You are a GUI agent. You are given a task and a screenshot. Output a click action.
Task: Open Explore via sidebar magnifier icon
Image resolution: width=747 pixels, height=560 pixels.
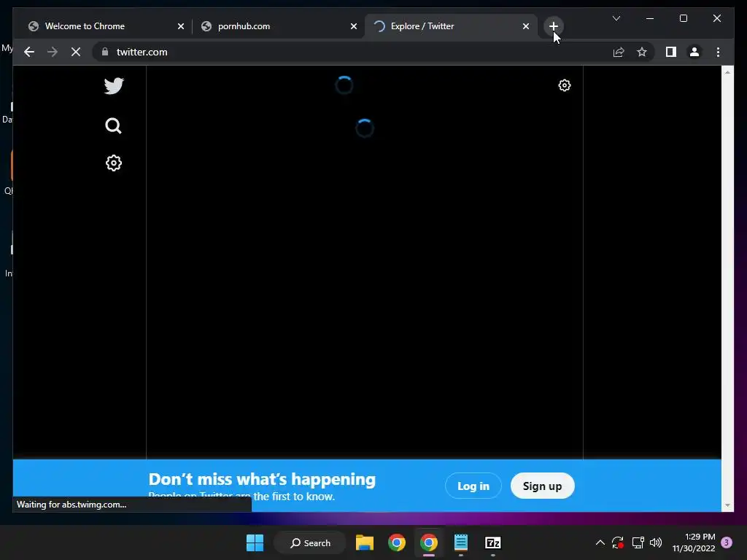pos(113,125)
